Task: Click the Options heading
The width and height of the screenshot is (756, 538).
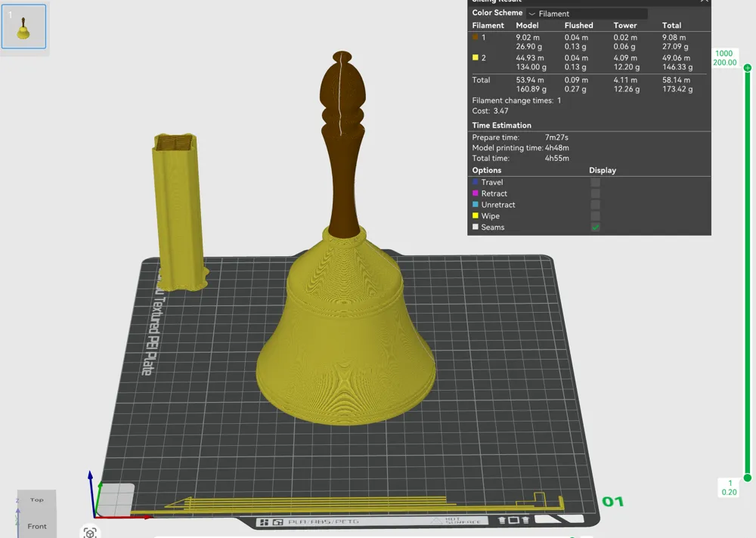Action: [x=486, y=170]
